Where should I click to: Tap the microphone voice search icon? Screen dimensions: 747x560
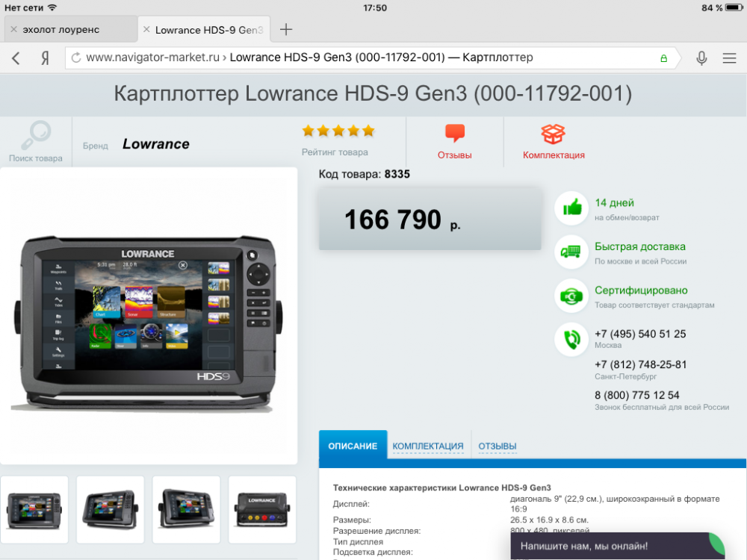click(x=701, y=58)
